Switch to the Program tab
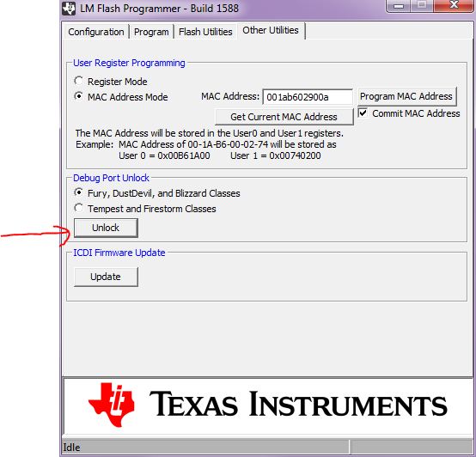476x457 pixels. click(151, 32)
